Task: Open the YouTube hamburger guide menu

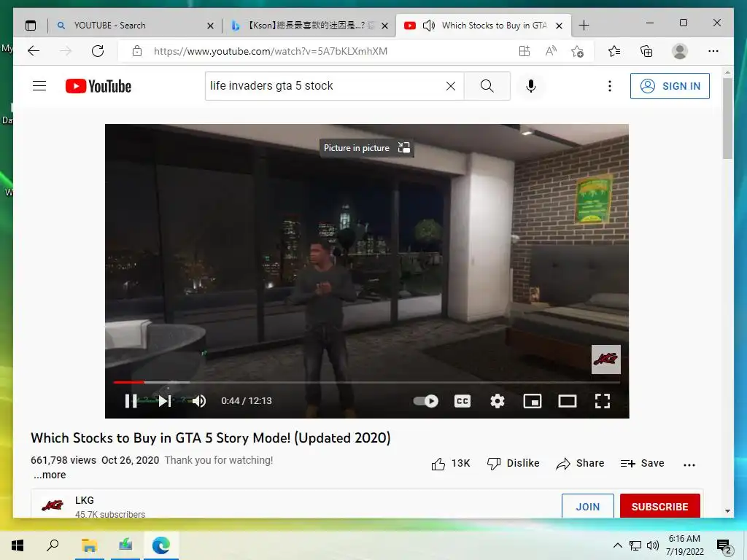Action: pos(39,86)
